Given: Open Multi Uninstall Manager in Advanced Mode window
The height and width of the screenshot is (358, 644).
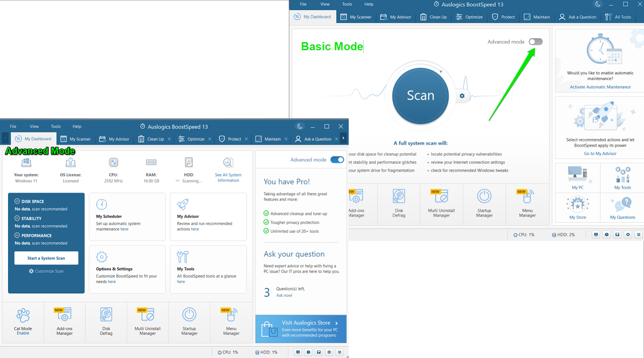Looking at the screenshot, I should point(148,322).
